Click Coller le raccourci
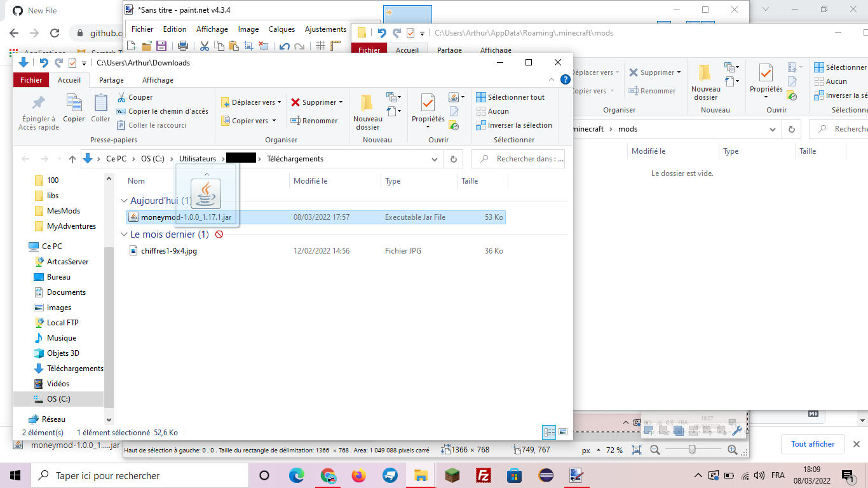This screenshot has height=488, width=868. (152, 125)
